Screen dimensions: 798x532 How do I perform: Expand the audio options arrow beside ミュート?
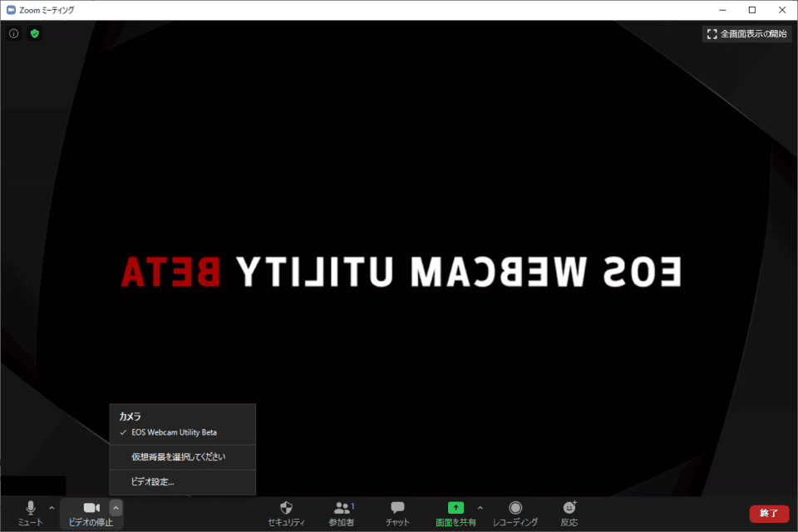point(52,508)
